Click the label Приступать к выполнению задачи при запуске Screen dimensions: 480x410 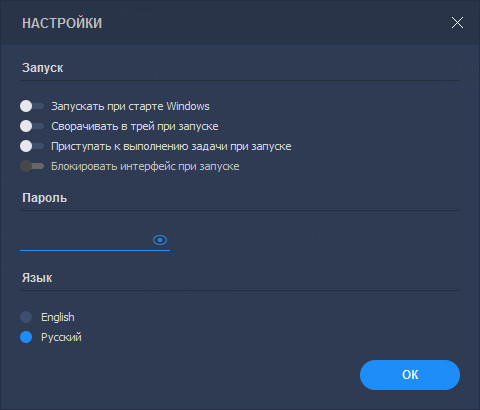pyautogui.click(x=171, y=146)
